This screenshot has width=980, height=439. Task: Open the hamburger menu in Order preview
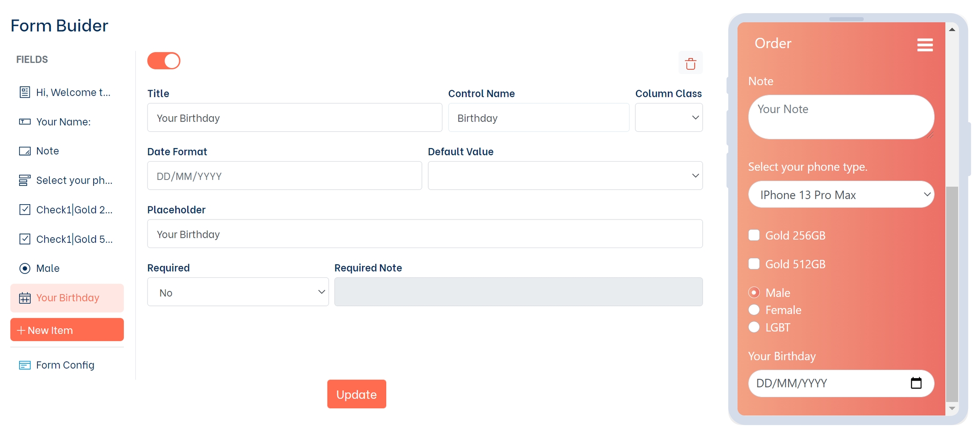tap(925, 45)
